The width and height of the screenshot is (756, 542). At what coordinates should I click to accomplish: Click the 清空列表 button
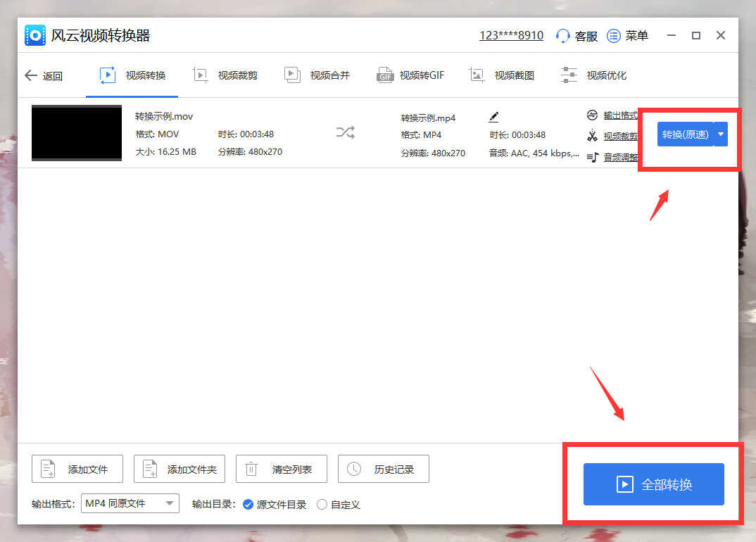[x=281, y=469]
